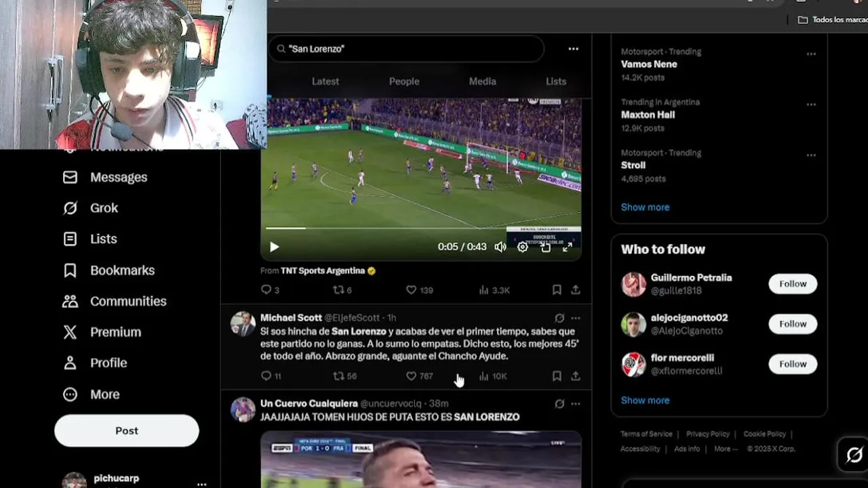Viewport: 868px width, 488px height.
Task: Follow flor mercorelli
Action: pyautogui.click(x=793, y=364)
